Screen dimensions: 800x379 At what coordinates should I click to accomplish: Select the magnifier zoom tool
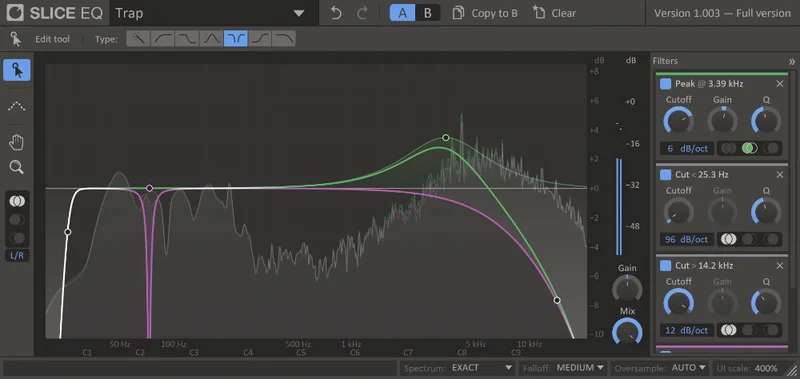pos(17,167)
